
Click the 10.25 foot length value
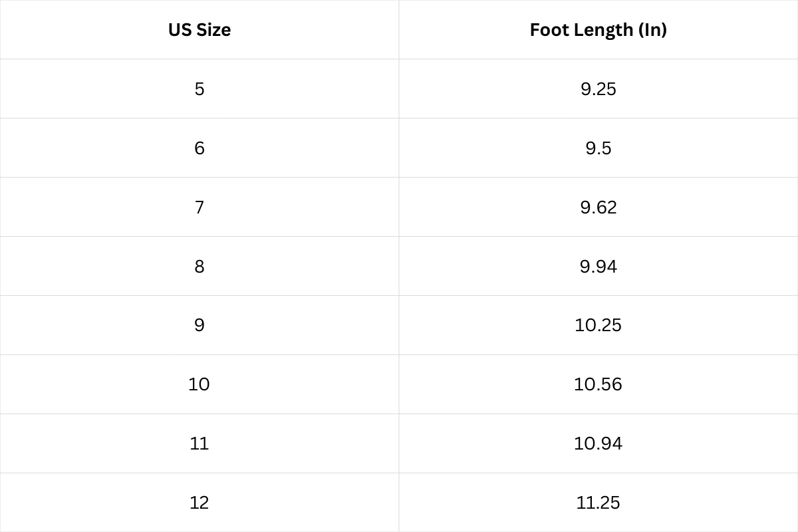(x=598, y=325)
